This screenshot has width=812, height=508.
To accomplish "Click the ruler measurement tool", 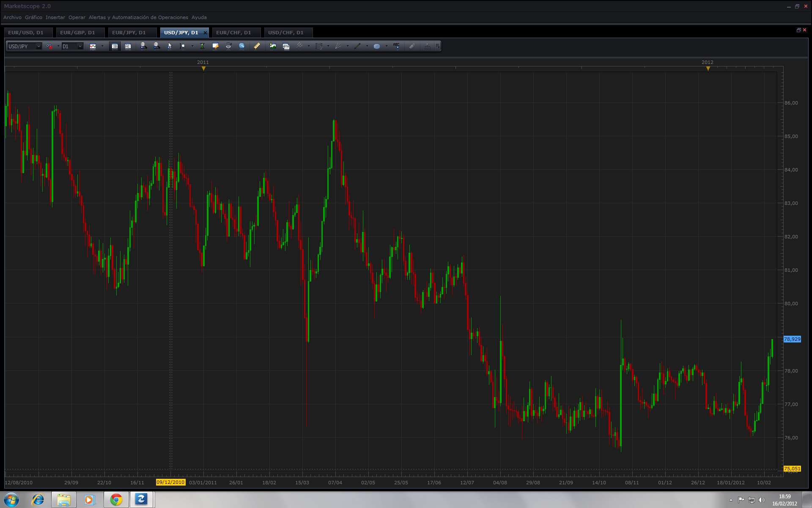I will click(x=257, y=46).
